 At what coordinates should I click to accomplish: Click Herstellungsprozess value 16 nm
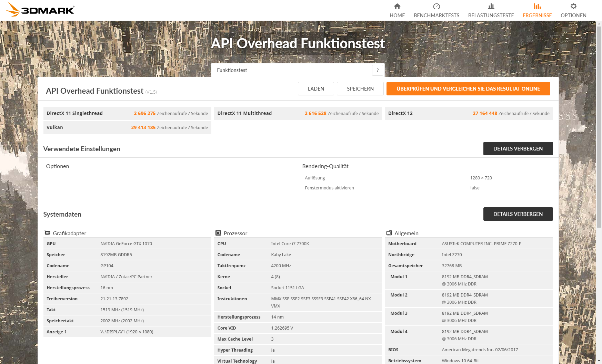point(107,288)
